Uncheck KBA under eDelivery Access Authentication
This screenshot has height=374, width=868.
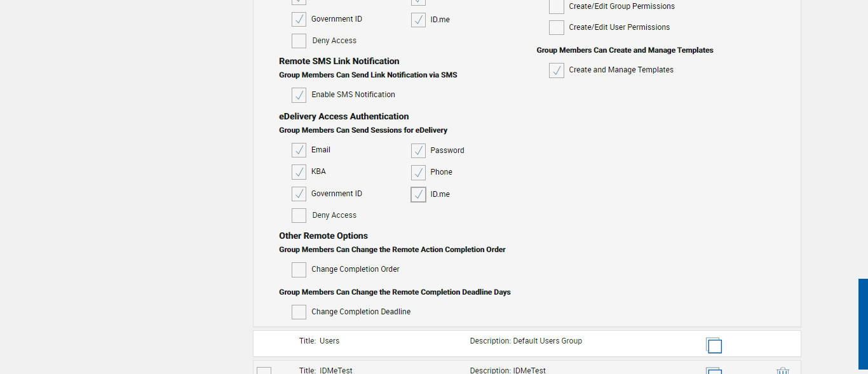[299, 172]
